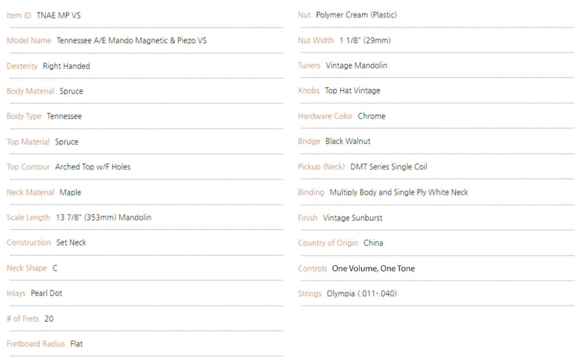Screen dimensions: 588x364
Task: Click the Top Hat Vintage knobs value
Action: tap(353, 91)
